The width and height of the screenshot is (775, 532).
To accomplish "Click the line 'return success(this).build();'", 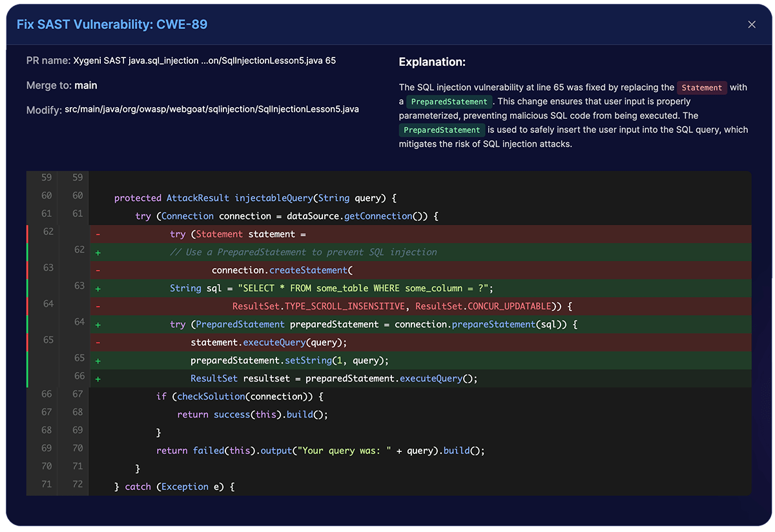I will [253, 414].
